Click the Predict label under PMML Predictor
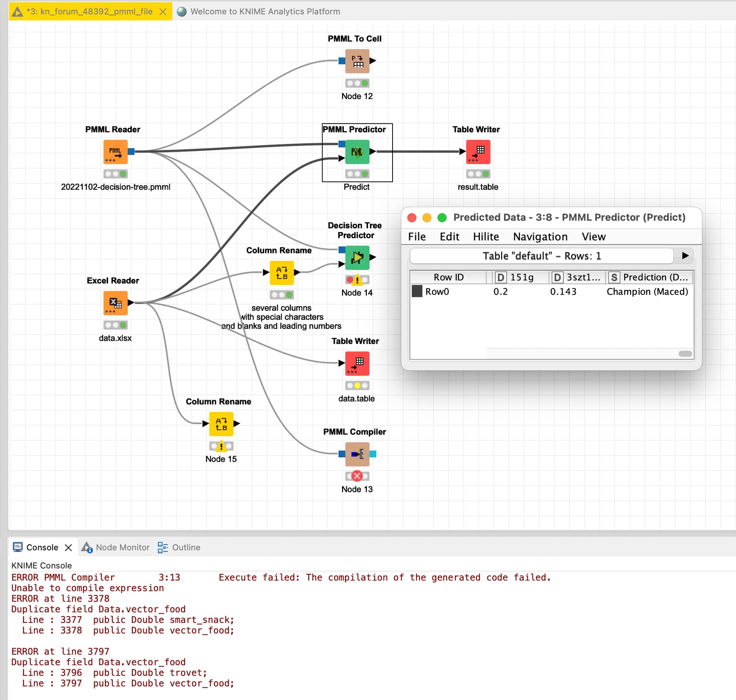Image resolution: width=736 pixels, height=700 pixels. click(x=356, y=187)
